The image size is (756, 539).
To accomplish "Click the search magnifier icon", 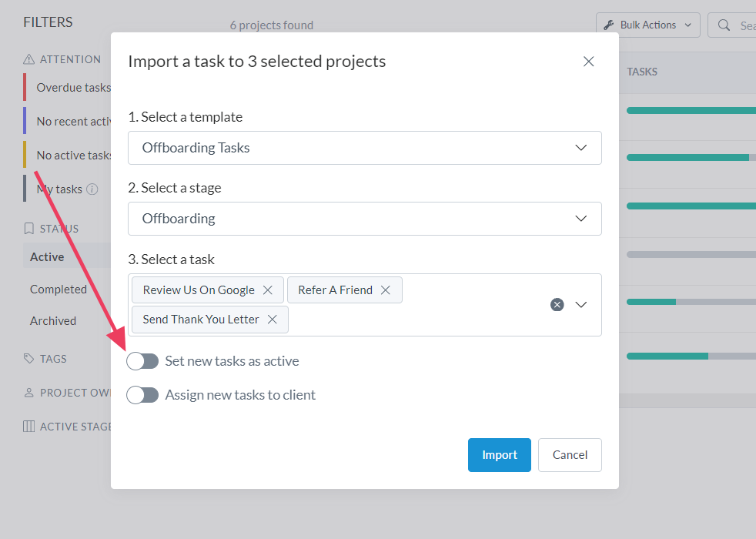I will [724, 25].
